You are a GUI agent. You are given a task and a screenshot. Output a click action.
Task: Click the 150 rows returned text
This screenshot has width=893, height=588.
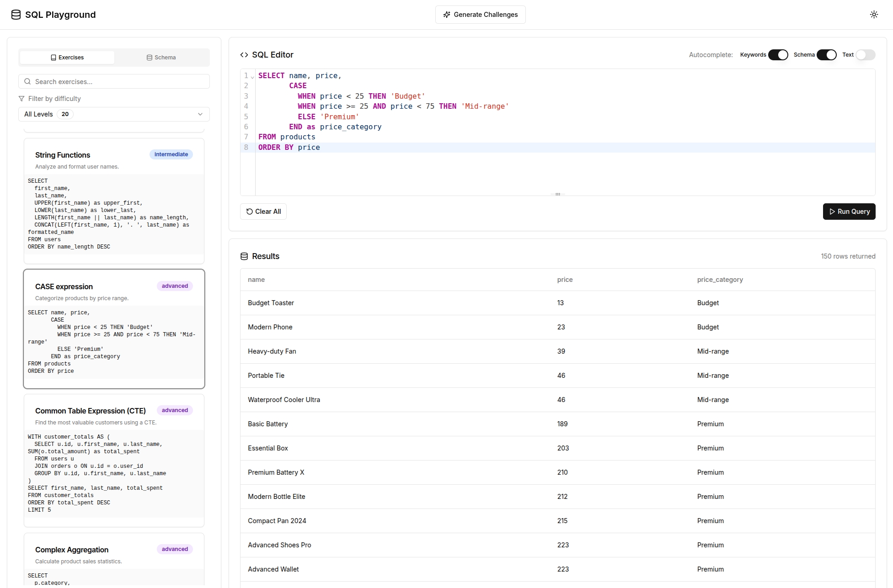848,256
